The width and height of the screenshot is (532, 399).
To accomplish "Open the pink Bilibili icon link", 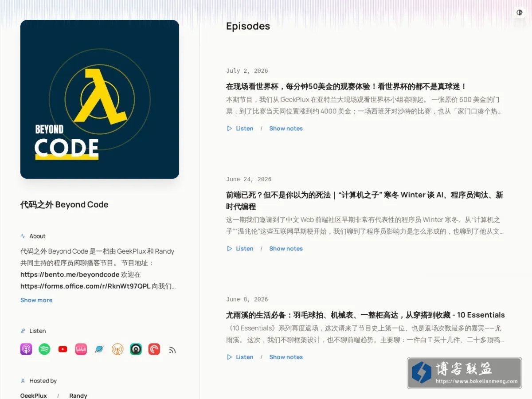I will pyautogui.click(x=81, y=349).
